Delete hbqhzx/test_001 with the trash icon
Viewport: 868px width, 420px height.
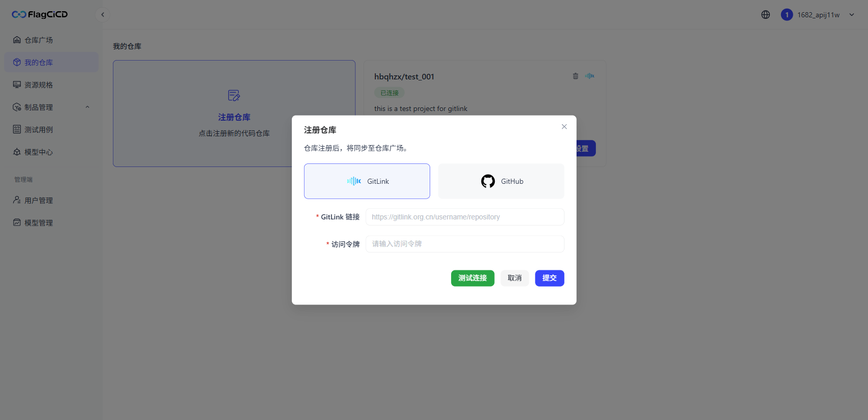[x=576, y=76]
